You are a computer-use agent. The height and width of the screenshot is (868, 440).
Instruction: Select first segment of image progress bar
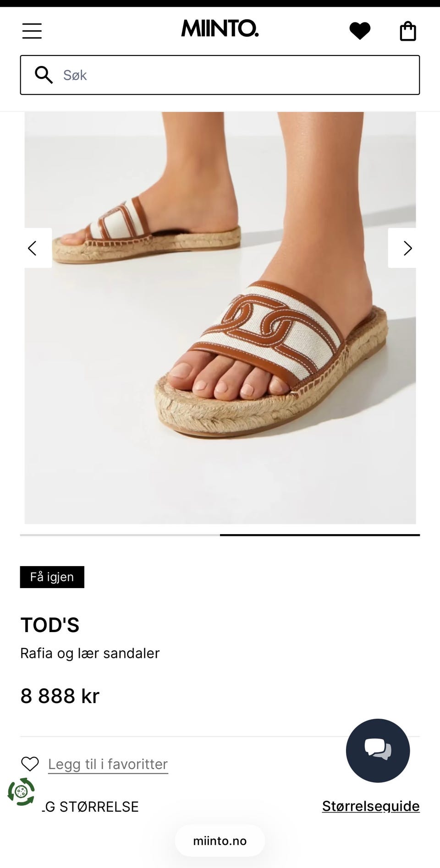coord(120,535)
